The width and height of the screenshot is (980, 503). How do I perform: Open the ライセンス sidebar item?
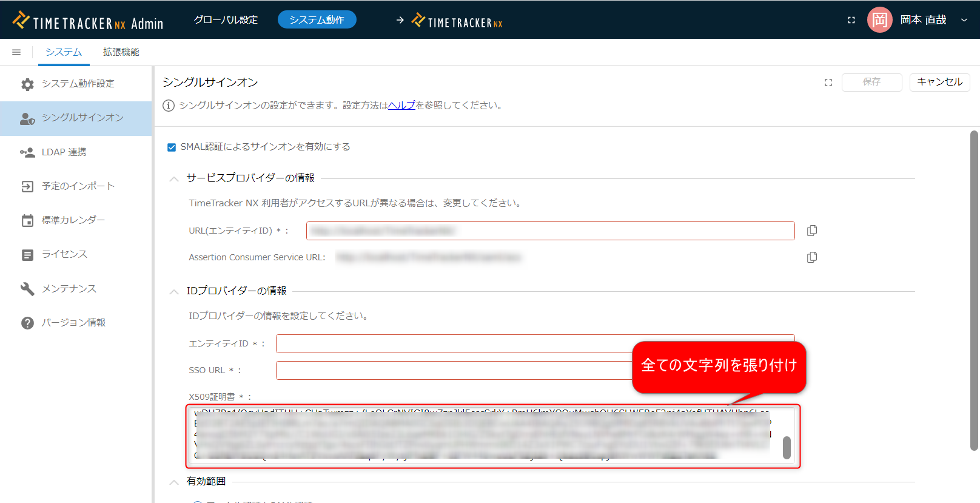(64, 254)
